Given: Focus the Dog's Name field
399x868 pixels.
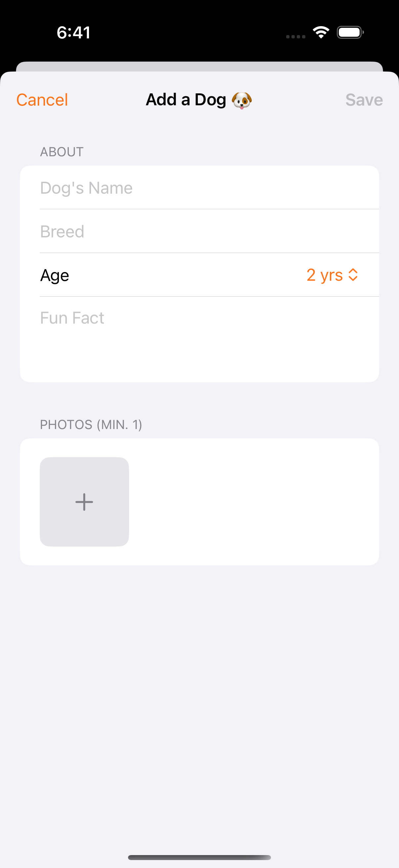Looking at the screenshot, I should (199, 187).
